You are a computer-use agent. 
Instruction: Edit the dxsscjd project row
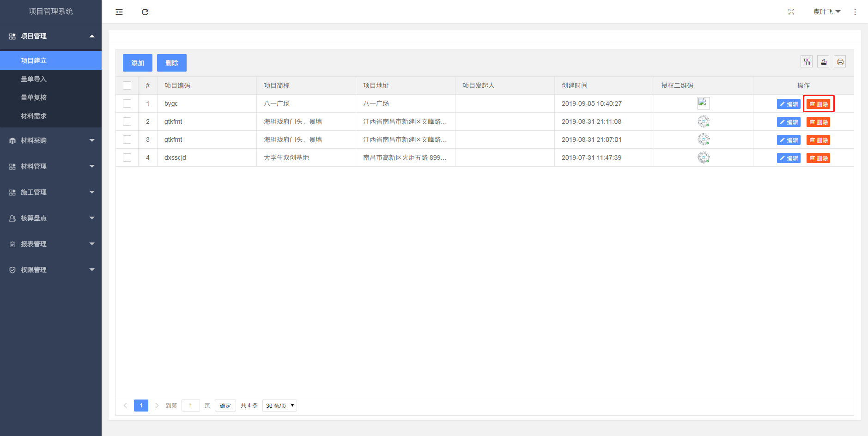[x=789, y=158]
